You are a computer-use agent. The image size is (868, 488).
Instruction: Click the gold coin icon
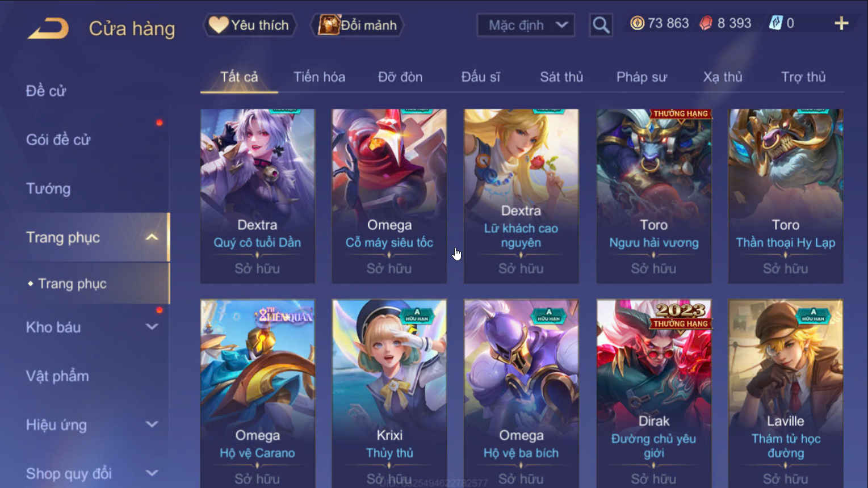(x=637, y=23)
